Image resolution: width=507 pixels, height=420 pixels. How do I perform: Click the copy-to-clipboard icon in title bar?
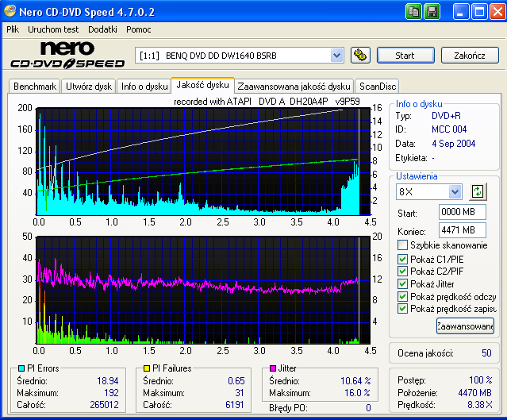(x=413, y=12)
